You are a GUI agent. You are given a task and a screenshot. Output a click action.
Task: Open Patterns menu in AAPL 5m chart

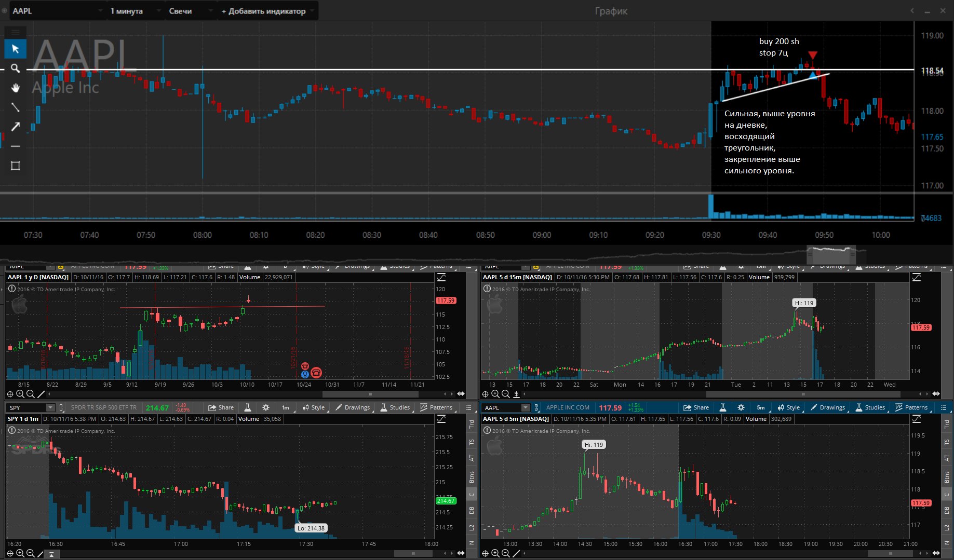point(911,407)
